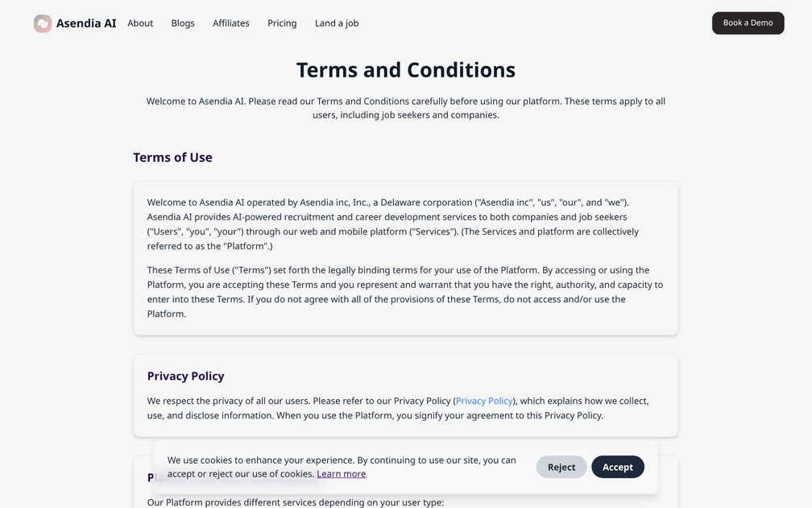
Task: Select Land a job in the navbar
Action: coord(337,23)
